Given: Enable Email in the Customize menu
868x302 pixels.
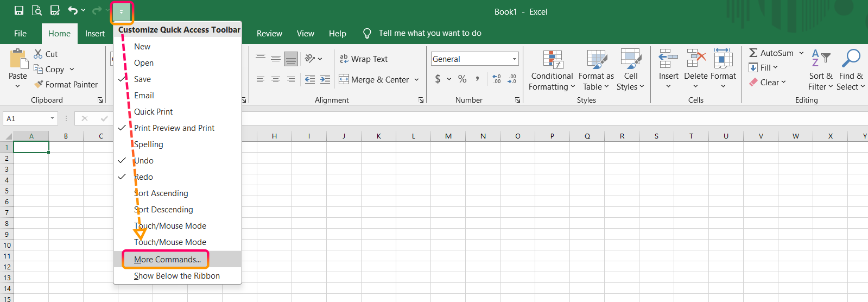Looking at the screenshot, I should coord(178,96).
